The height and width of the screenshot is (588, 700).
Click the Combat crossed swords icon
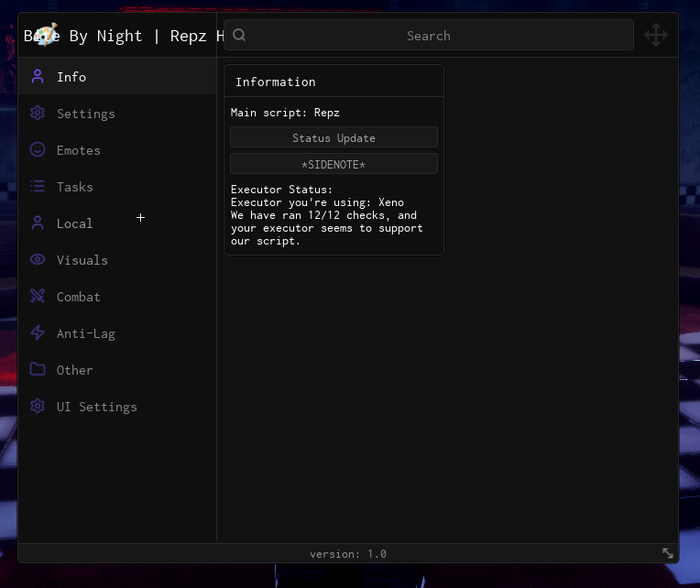[38, 296]
